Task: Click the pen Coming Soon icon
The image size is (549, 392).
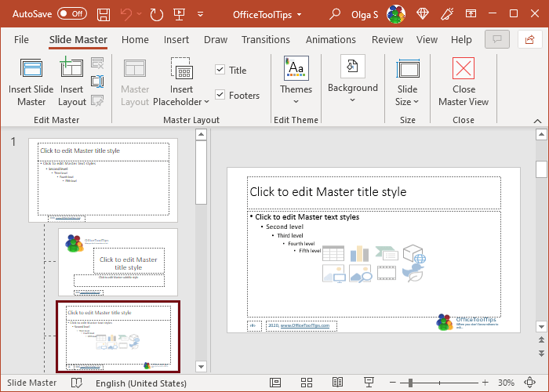Action: 446,14
